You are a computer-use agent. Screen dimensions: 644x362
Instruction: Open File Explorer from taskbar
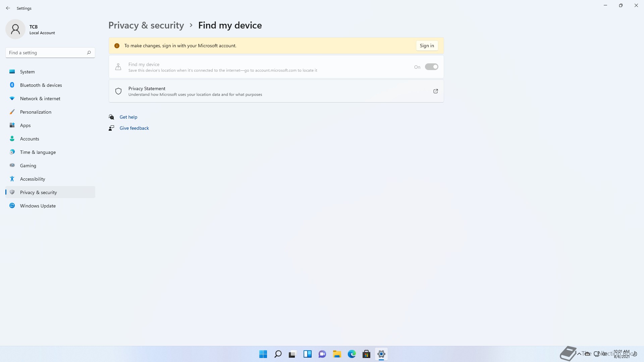[x=337, y=354]
